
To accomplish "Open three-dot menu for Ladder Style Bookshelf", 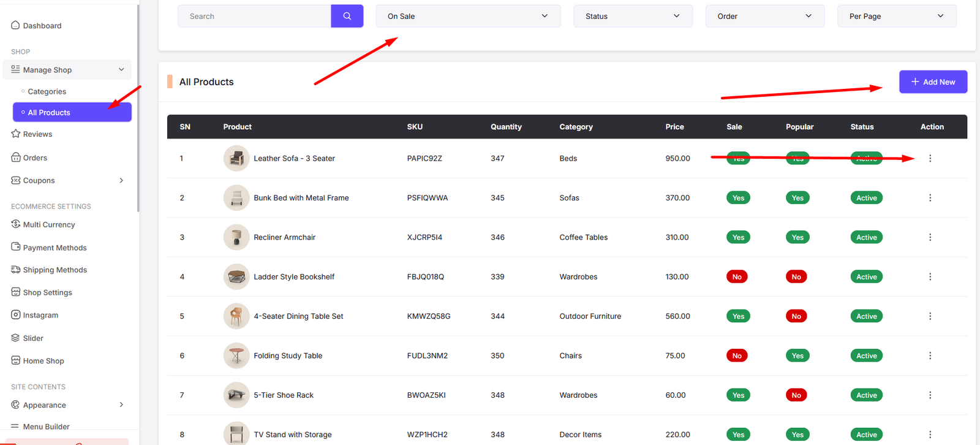I will pos(930,277).
